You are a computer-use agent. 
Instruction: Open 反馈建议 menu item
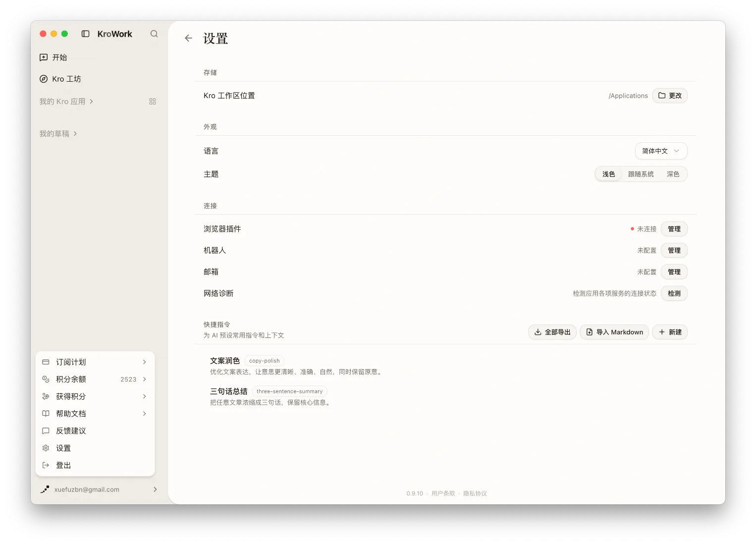(95, 431)
